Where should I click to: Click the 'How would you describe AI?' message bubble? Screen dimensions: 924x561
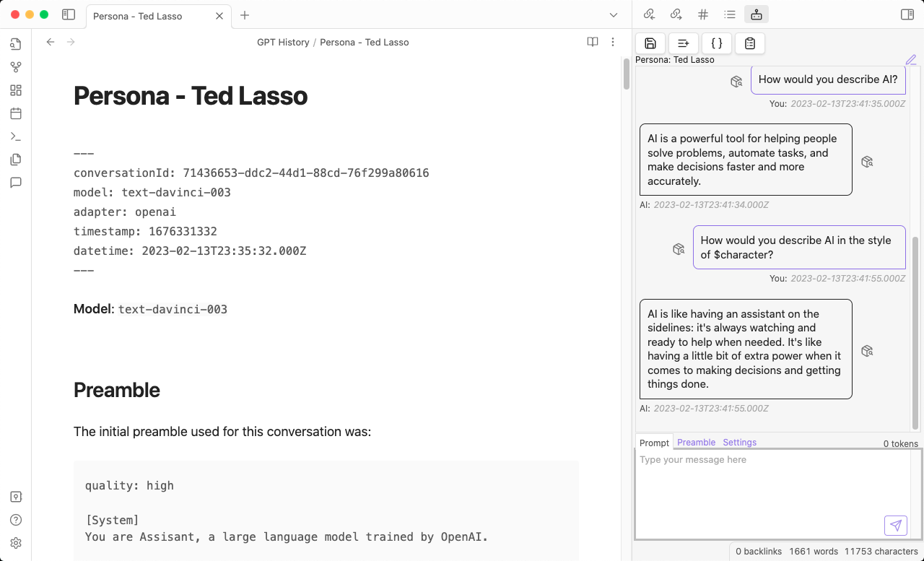(828, 79)
